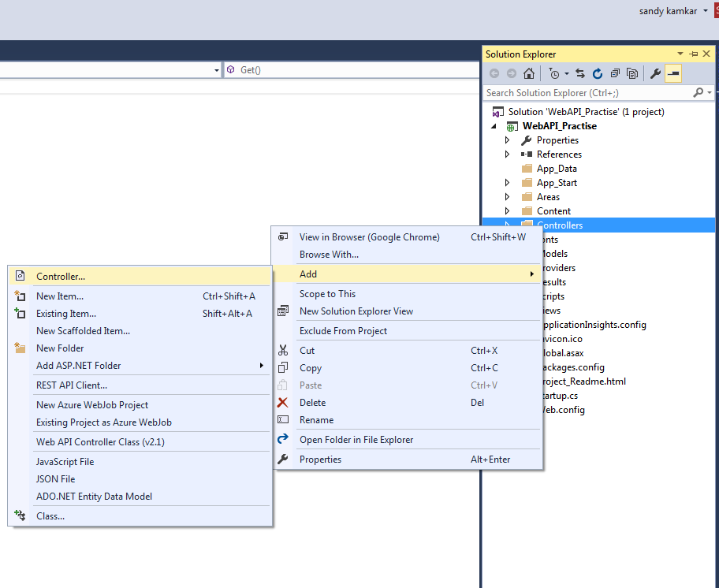Click View in Browser (Google Chrome)
The width and height of the screenshot is (719, 588).
click(x=407, y=237)
